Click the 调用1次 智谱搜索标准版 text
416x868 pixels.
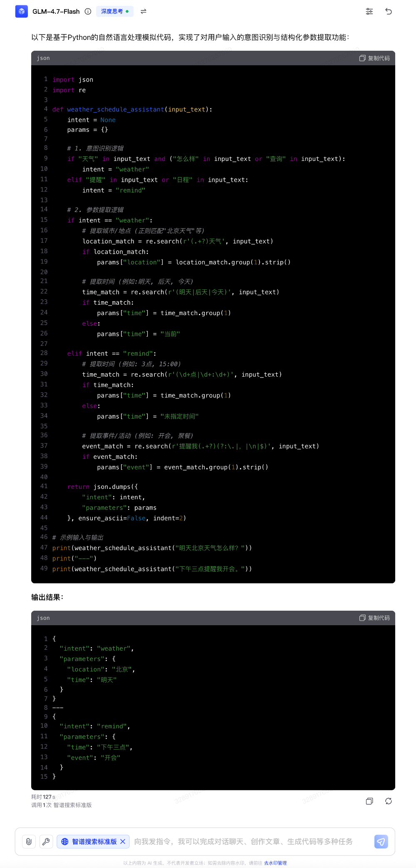[62, 805]
